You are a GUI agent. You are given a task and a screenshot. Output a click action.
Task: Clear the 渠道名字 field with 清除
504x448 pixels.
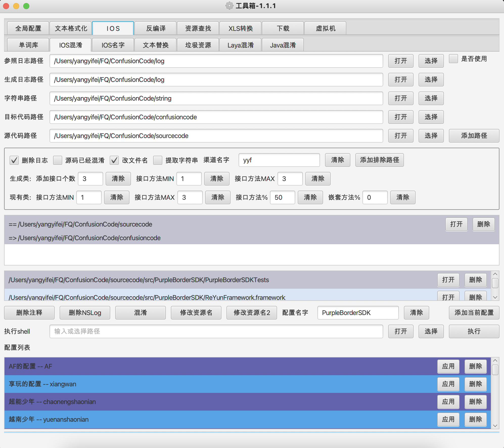tap(338, 160)
